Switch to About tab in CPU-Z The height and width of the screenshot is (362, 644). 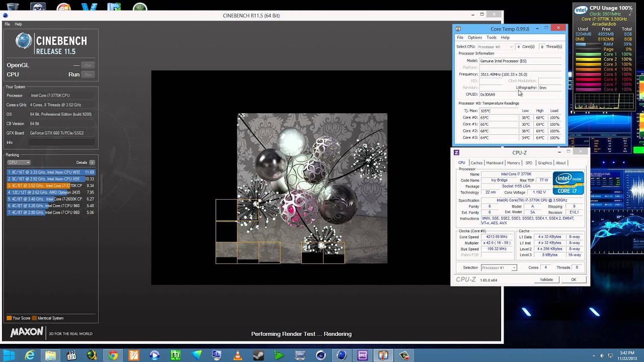click(561, 163)
